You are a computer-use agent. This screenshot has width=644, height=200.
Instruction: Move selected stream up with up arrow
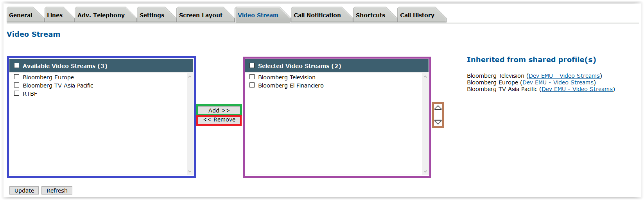pos(438,108)
